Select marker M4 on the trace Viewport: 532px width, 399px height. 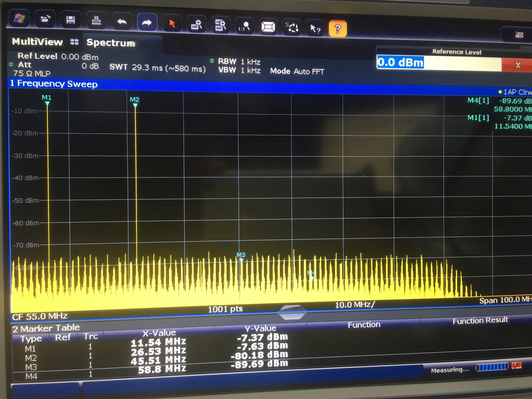coord(311,275)
